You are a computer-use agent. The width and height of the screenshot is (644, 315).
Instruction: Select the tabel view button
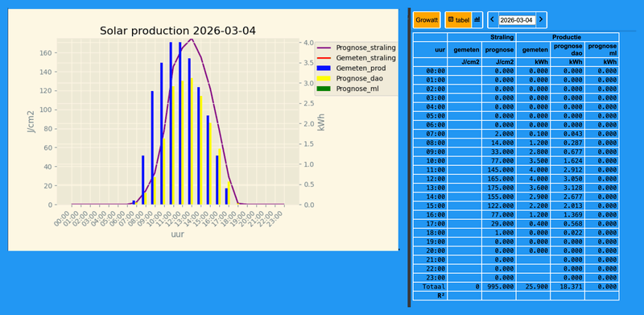click(x=458, y=20)
